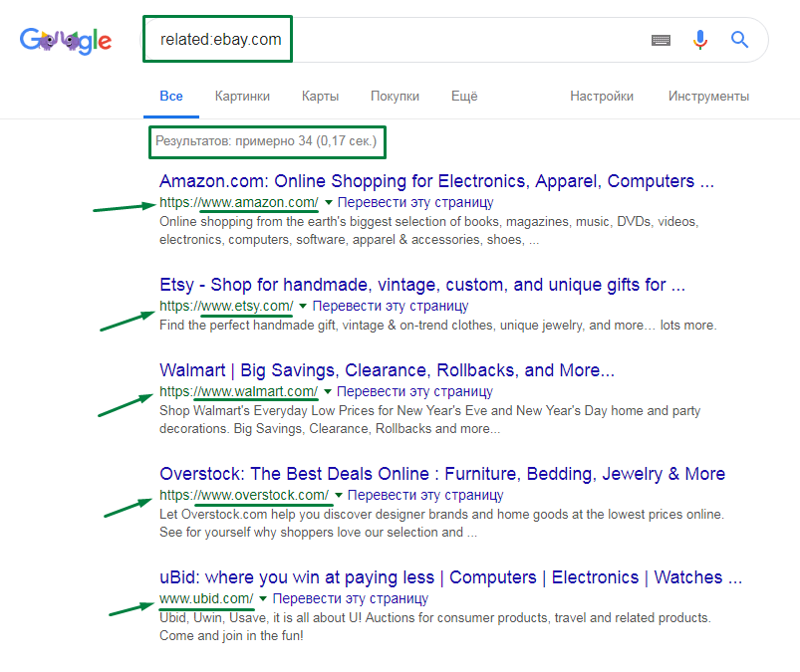The image size is (800, 672).
Task: Expand dropdown arrow next to walmart.com URL
Action: pyautogui.click(x=328, y=392)
